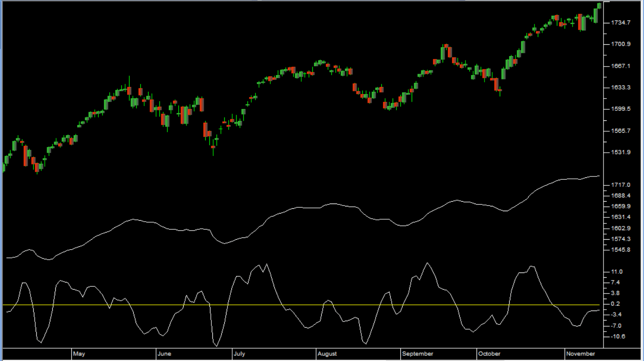644x361 pixels.
Task: Select the 11.0 oscillator scale value
Action: tap(617, 272)
